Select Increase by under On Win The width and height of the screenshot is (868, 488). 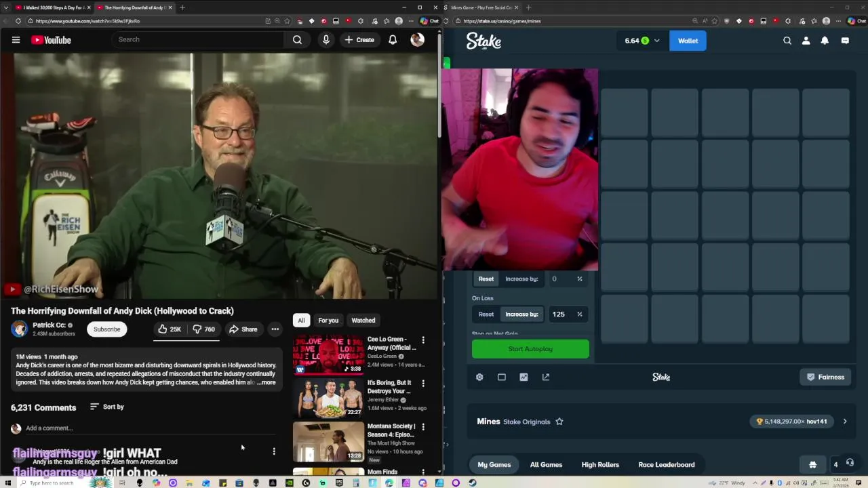521,279
